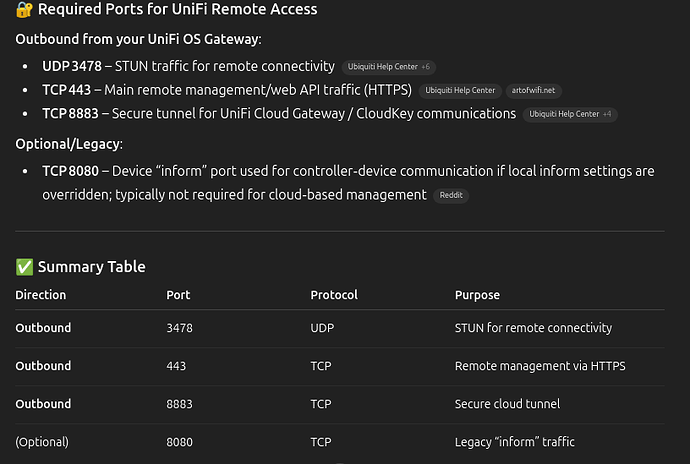Open Ubiquiti Help Center citation on TCP 443 line
This screenshot has width=690, height=464.
click(460, 91)
